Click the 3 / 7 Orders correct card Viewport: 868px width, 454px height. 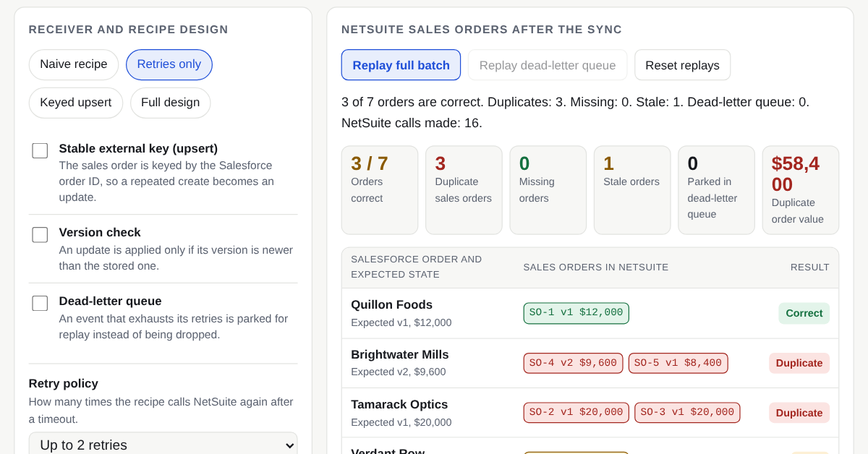click(380, 190)
